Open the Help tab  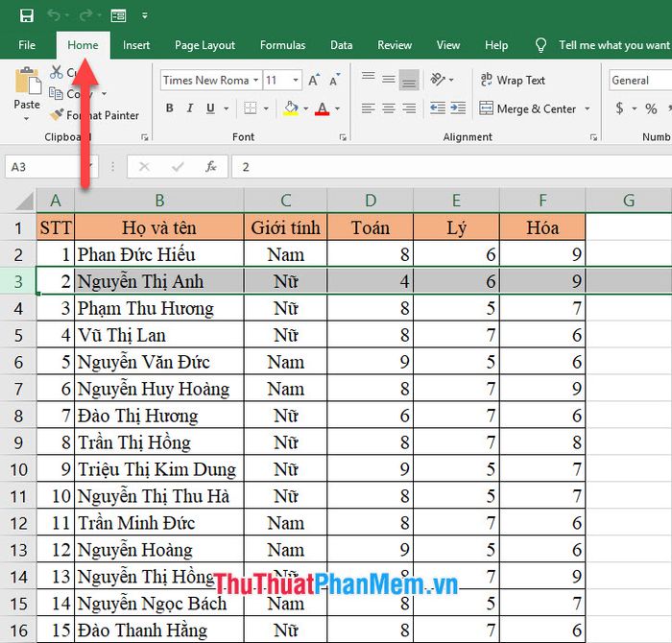(496, 45)
